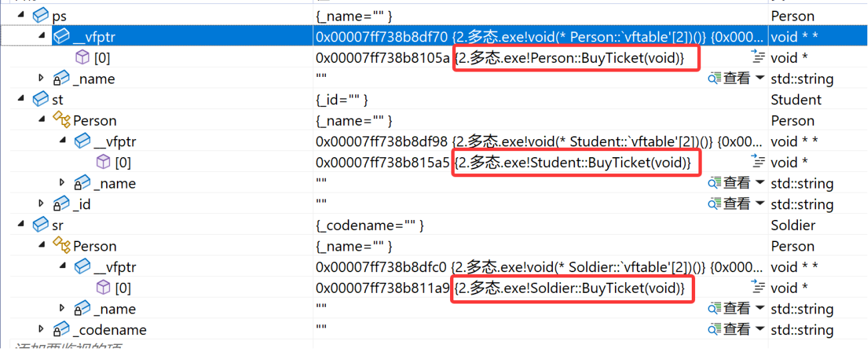Click the lines icon in the Soldier::BuyTicket value row
The image size is (868, 349).
758,287
